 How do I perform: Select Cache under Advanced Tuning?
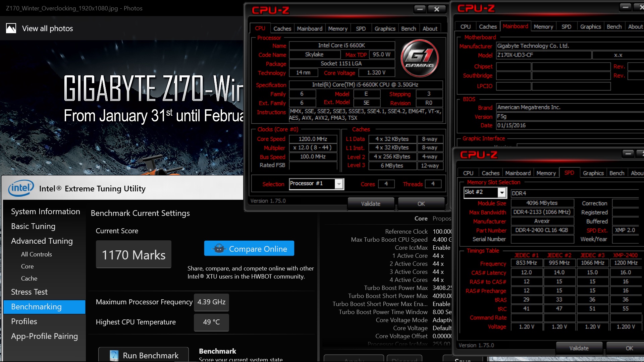click(x=29, y=278)
